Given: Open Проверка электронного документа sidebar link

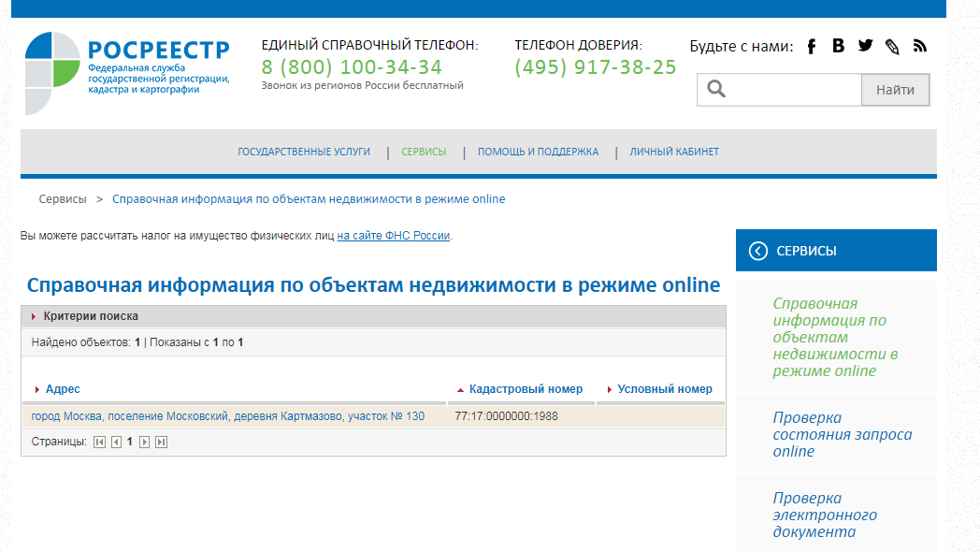Looking at the screenshot, I should coord(825,516).
